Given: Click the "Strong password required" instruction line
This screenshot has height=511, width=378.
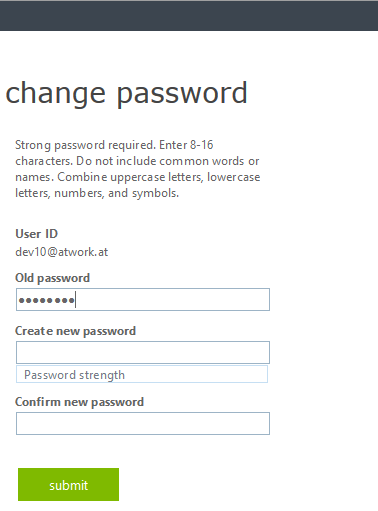Looking at the screenshot, I should coord(114,145).
